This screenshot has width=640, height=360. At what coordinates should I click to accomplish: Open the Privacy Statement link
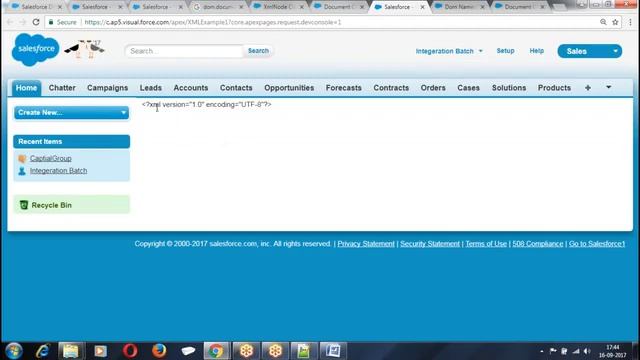coord(366,244)
